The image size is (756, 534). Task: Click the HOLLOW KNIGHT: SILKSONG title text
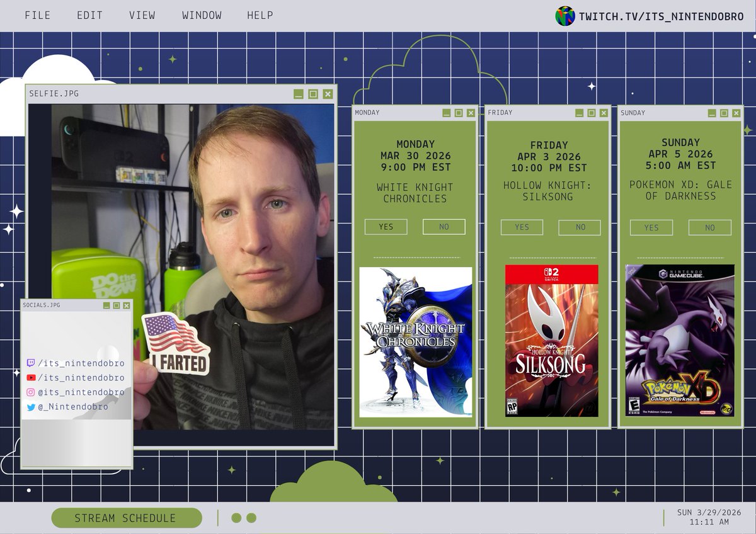548,191
